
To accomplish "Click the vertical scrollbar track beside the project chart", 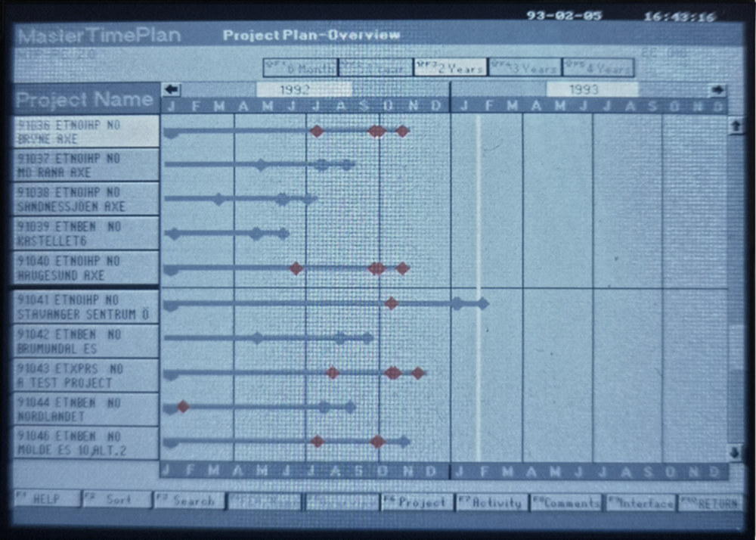I will pyautogui.click(x=736, y=289).
